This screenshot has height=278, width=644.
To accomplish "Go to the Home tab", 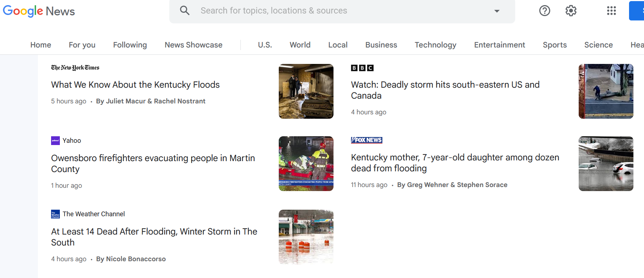I will pos(41,45).
